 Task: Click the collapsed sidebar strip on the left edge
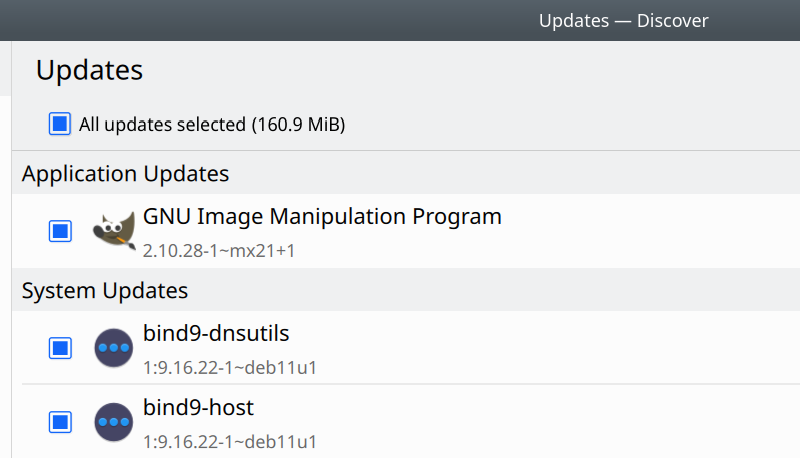(5, 250)
